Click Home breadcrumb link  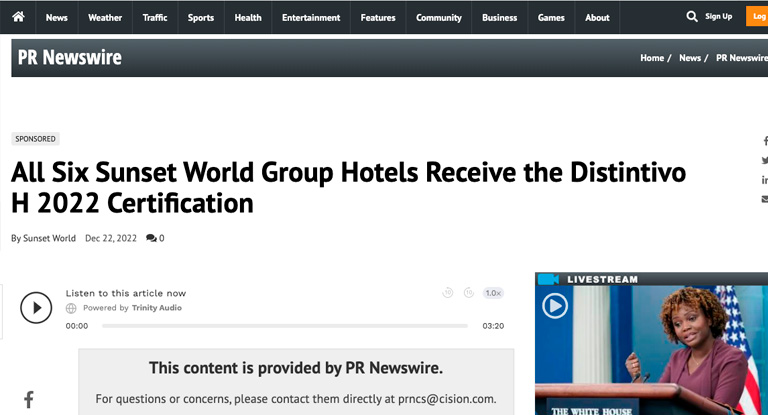click(x=652, y=58)
